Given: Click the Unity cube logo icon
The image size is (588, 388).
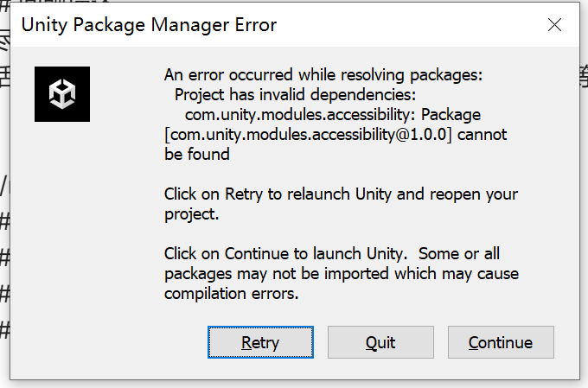Looking at the screenshot, I should pyautogui.click(x=62, y=94).
